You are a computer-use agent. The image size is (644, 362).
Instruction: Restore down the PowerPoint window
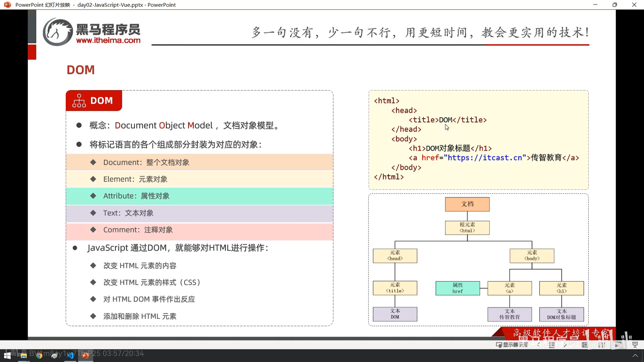[615, 5]
